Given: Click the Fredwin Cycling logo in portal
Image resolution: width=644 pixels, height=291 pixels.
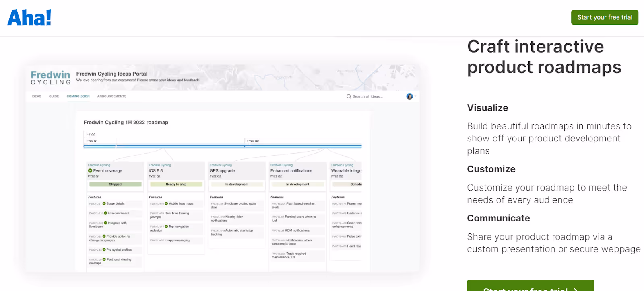Looking at the screenshot, I should [x=51, y=78].
